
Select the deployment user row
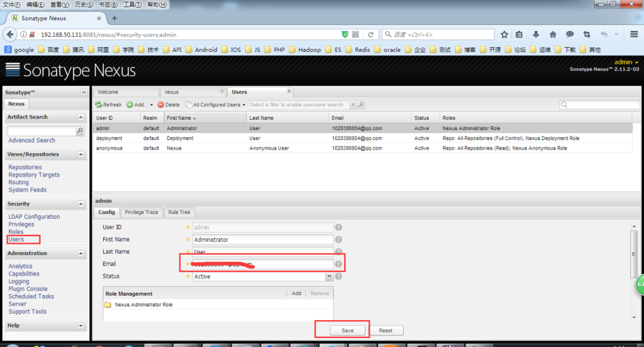363,138
